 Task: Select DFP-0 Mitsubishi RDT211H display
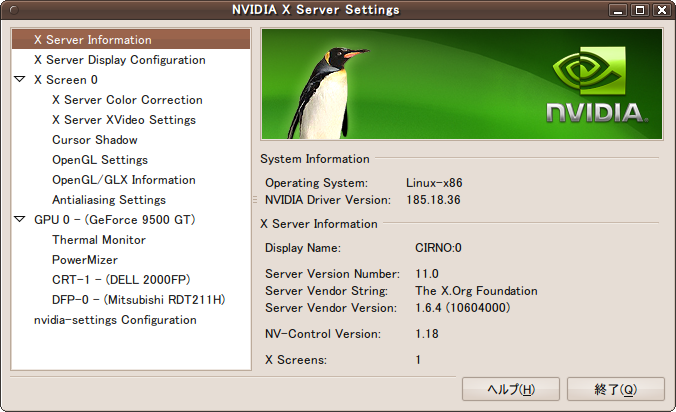point(139,300)
